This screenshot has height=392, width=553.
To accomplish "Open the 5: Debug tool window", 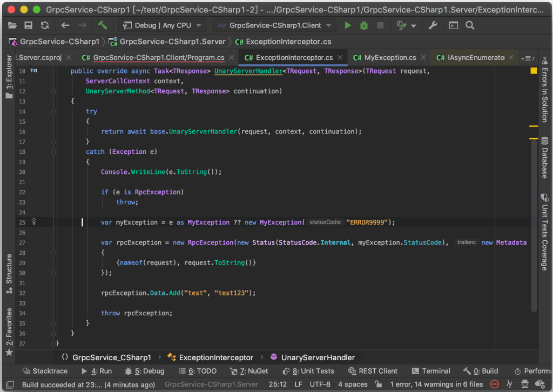I will tap(145, 371).
